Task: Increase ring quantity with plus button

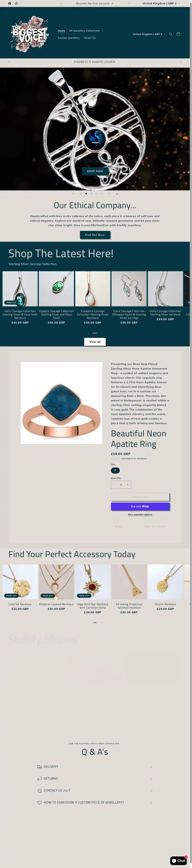Action: (128, 485)
